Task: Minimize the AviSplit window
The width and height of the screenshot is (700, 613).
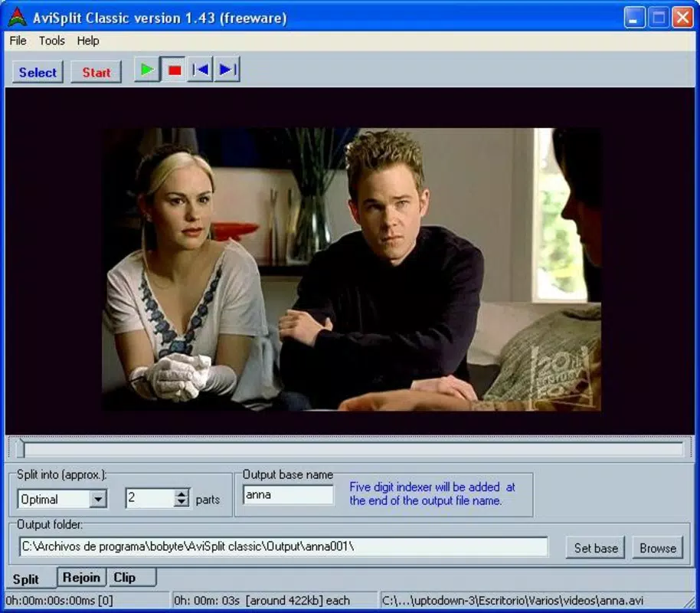Action: coord(634,18)
